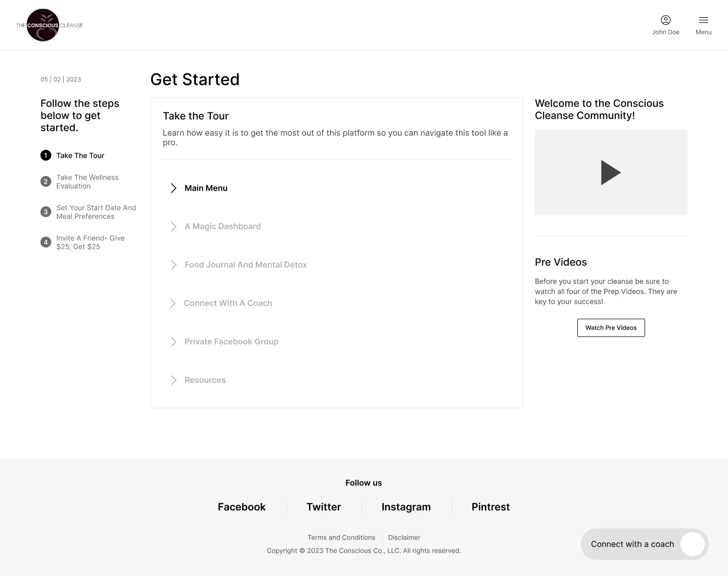Expand the A Magic Dashboard section
This screenshot has width=728, height=576.
tap(173, 227)
